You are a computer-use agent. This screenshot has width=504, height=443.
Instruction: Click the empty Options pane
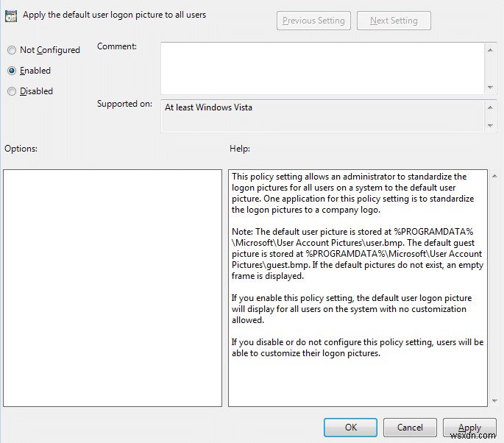tap(113, 288)
